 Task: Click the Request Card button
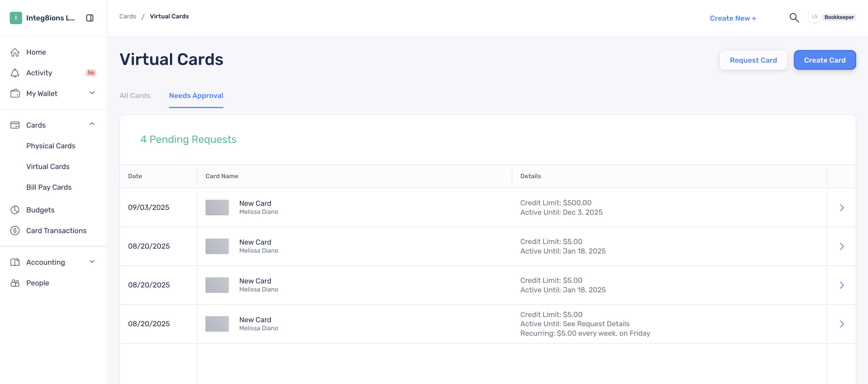(x=753, y=60)
